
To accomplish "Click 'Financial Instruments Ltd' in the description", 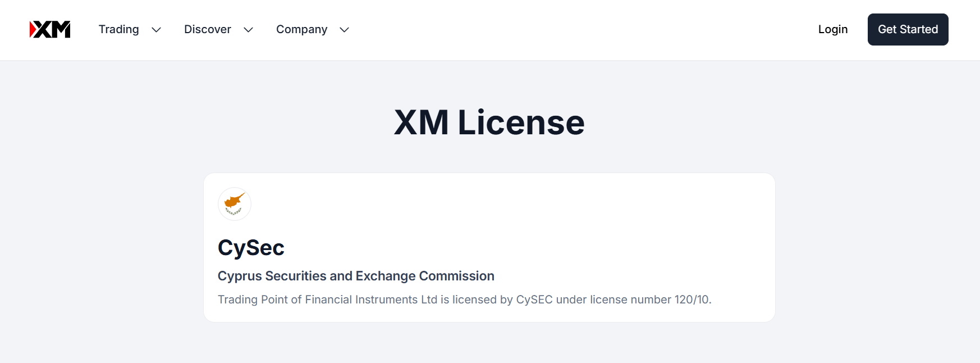I will [370, 300].
